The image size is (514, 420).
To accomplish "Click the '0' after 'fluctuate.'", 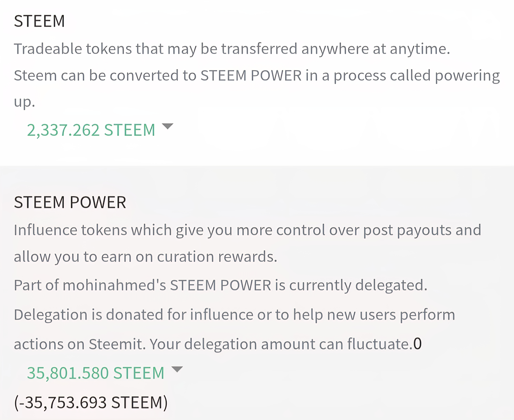I will tap(417, 344).
